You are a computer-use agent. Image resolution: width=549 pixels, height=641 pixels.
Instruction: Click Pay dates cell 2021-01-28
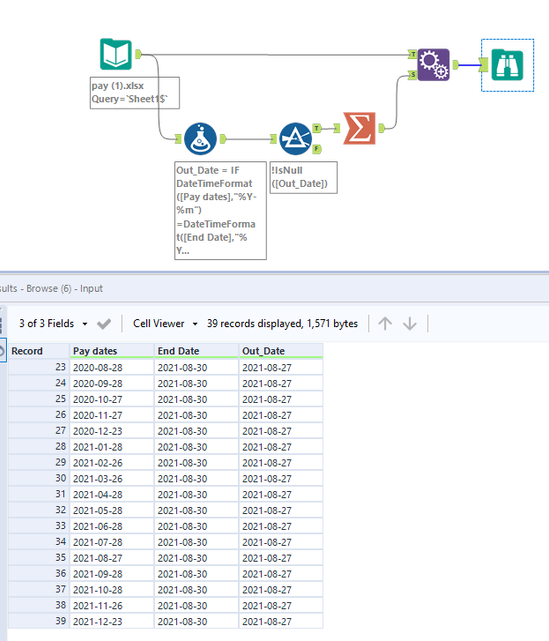coord(112,447)
